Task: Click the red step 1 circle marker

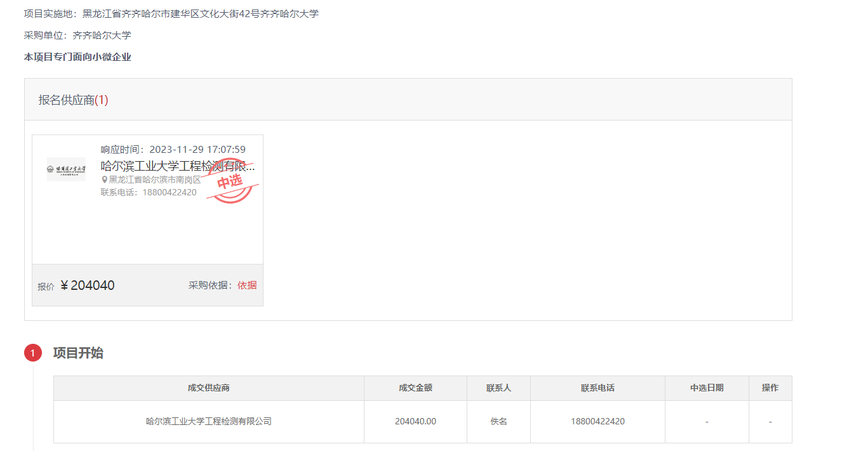Action: [x=33, y=353]
